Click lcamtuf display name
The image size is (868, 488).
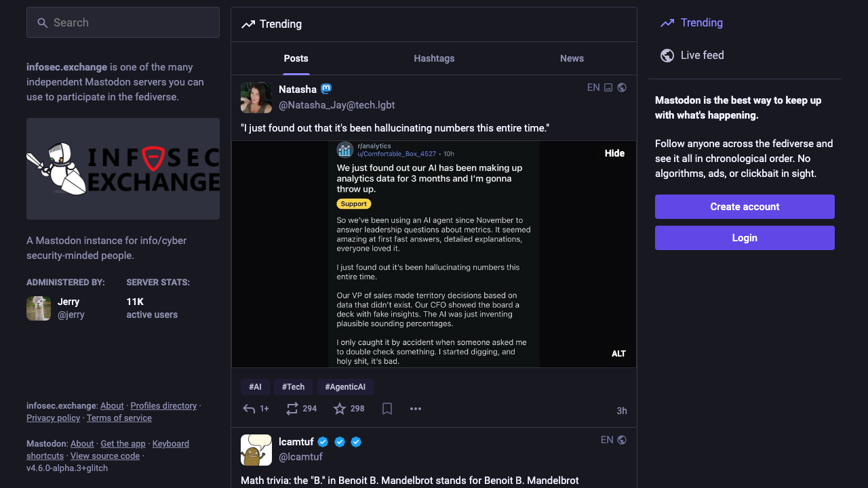coord(296,442)
